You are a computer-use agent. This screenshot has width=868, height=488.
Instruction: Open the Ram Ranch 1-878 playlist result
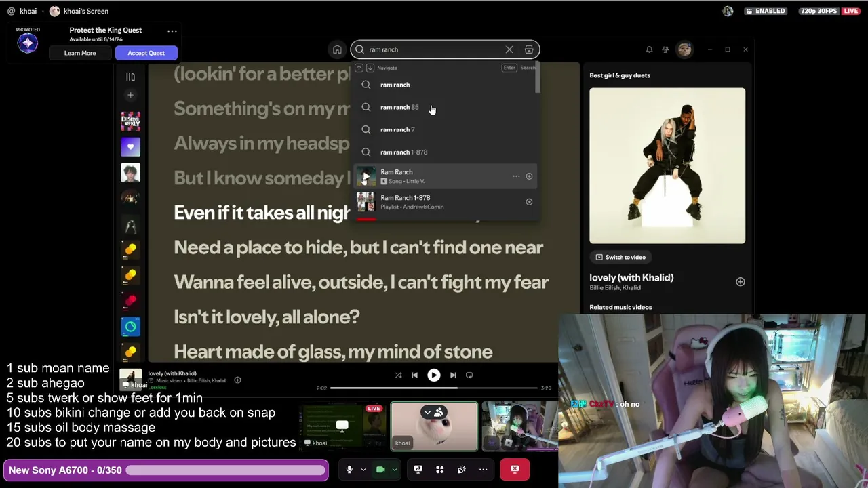(x=446, y=202)
